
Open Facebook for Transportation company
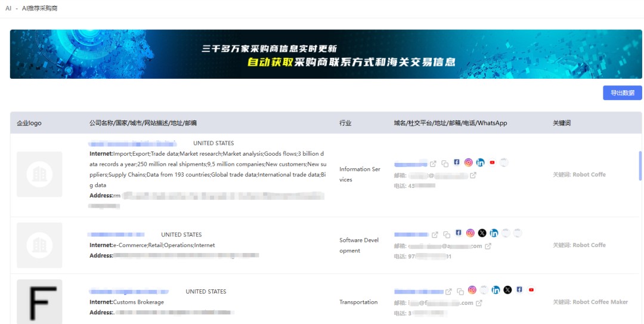point(519,290)
